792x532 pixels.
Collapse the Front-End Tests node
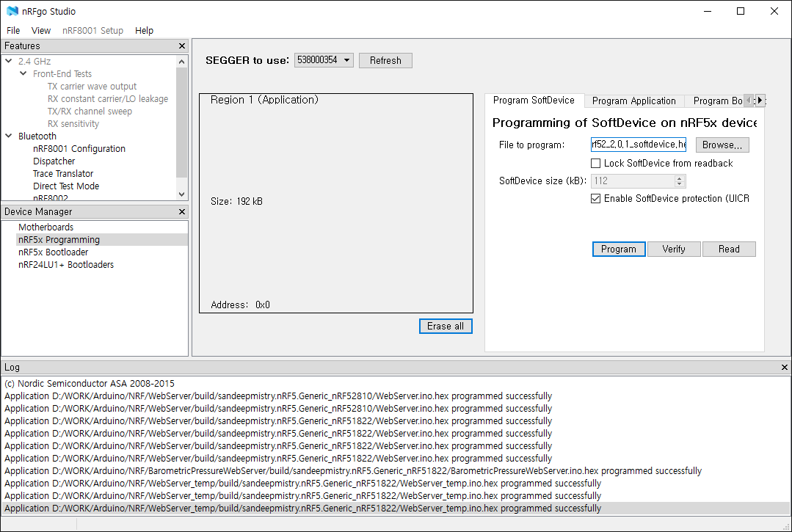pos(23,73)
